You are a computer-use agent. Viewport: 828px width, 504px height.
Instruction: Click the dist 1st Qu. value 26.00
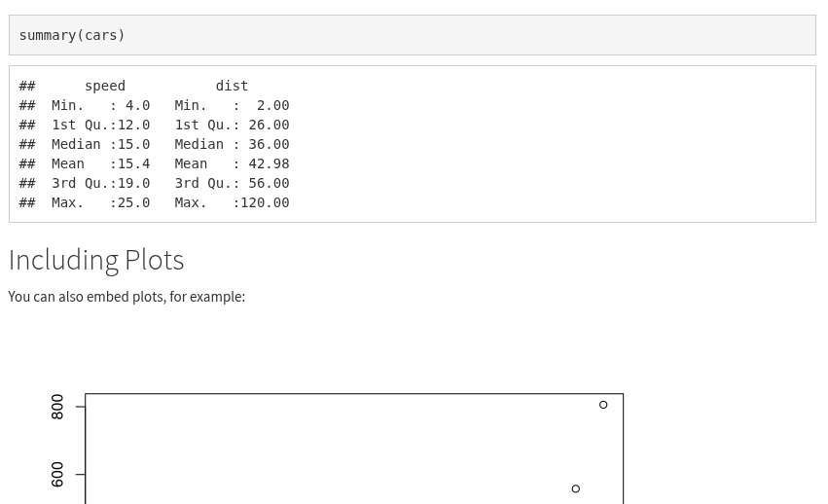(x=269, y=125)
